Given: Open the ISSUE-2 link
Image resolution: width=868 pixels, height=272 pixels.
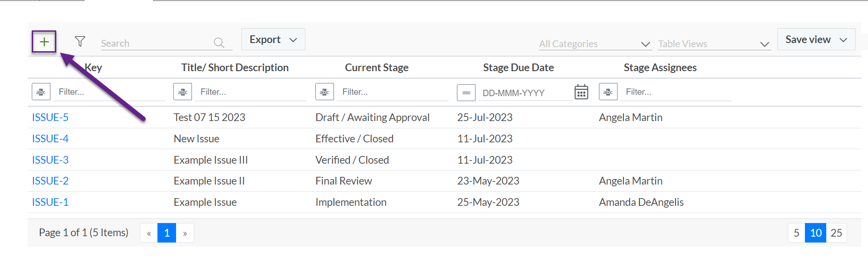Looking at the screenshot, I should [50, 181].
